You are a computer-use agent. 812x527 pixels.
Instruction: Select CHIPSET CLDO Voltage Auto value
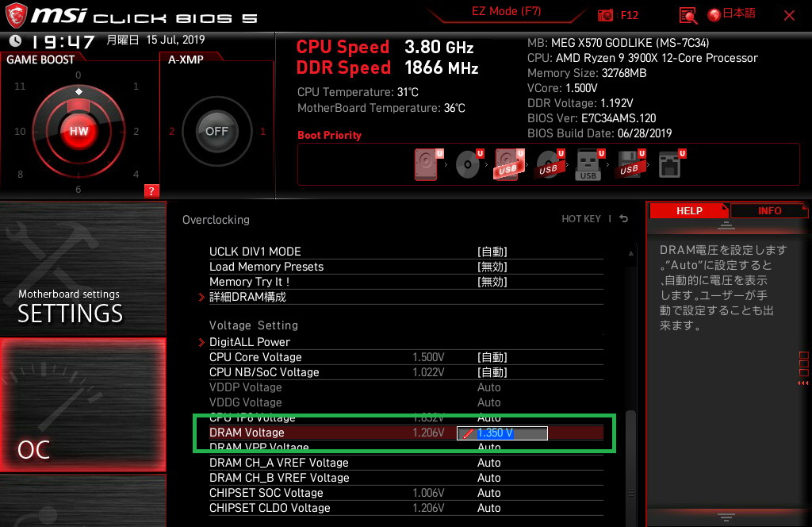click(488, 507)
